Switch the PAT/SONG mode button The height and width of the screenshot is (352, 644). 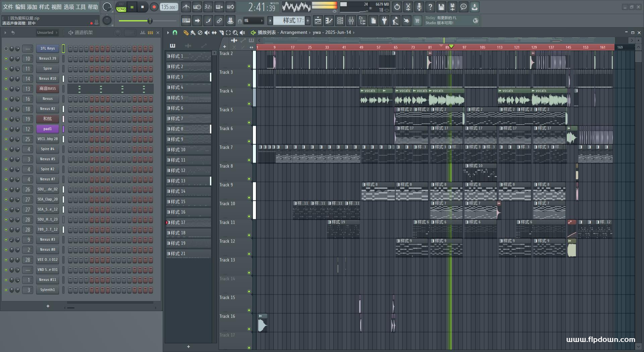click(121, 7)
